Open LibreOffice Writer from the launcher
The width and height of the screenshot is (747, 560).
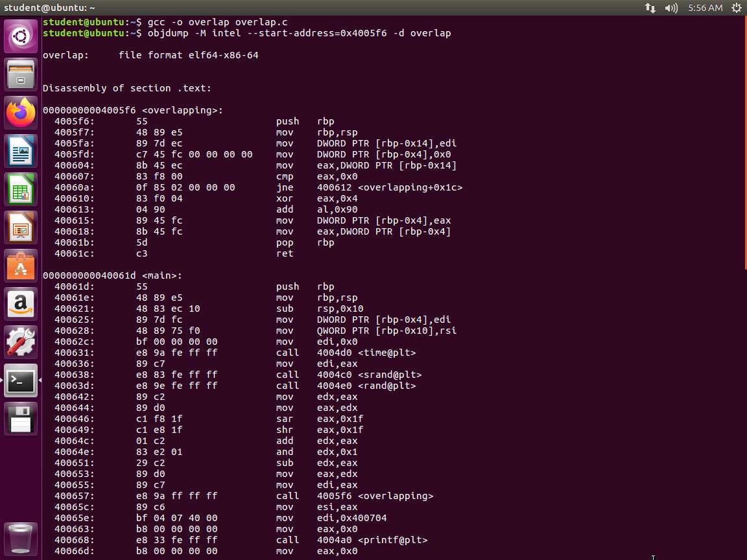click(x=21, y=152)
